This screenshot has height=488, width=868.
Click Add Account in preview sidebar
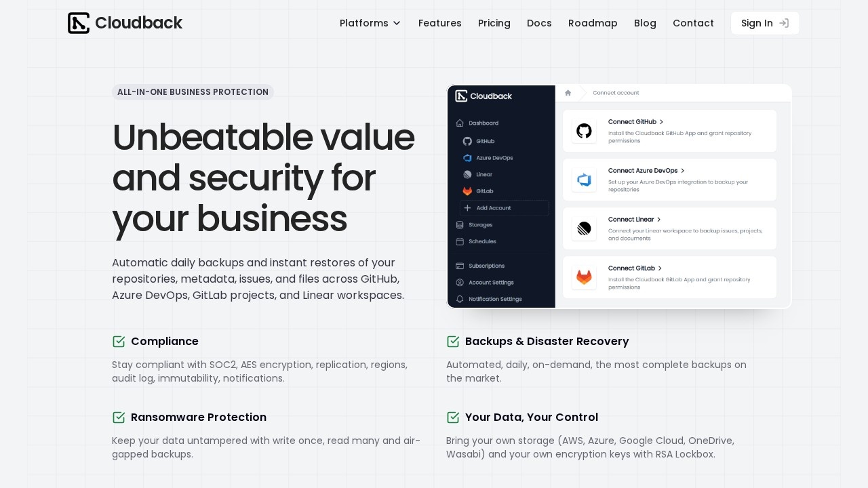(504, 208)
